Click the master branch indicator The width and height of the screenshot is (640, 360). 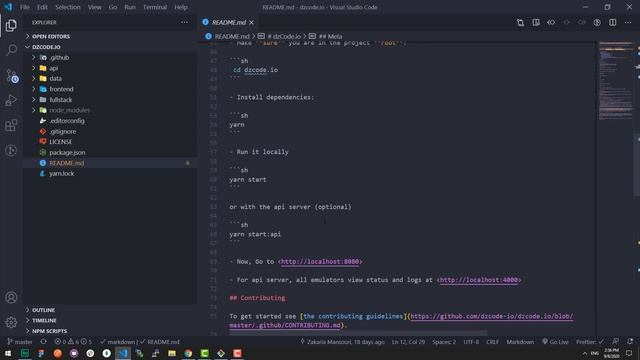pos(20,342)
